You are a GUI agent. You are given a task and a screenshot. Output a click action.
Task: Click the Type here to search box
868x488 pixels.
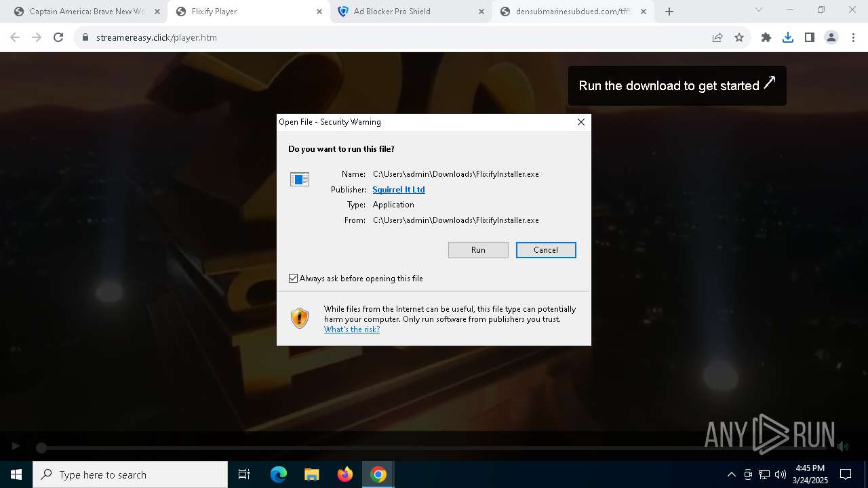(x=130, y=474)
